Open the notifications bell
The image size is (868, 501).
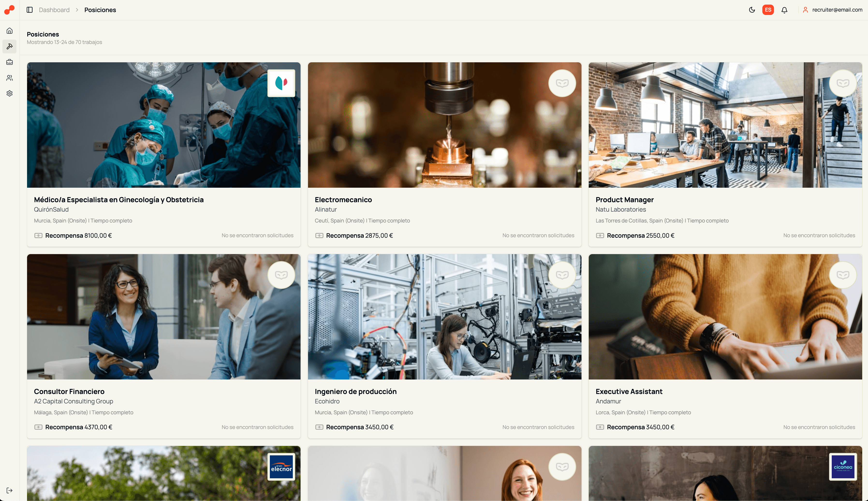tap(784, 10)
